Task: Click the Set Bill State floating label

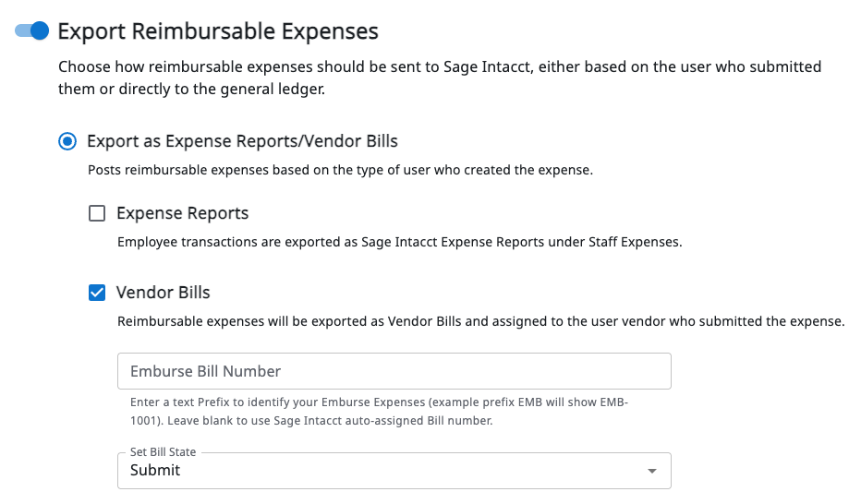Action: pyautogui.click(x=163, y=452)
